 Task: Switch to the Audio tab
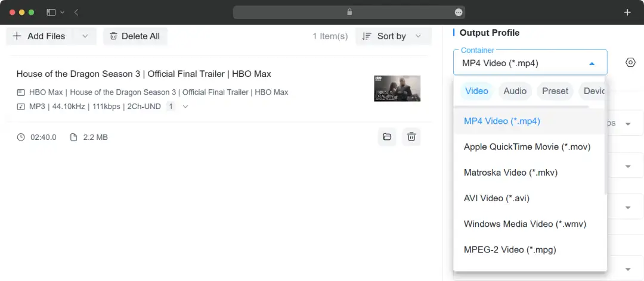(x=515, y=91)
